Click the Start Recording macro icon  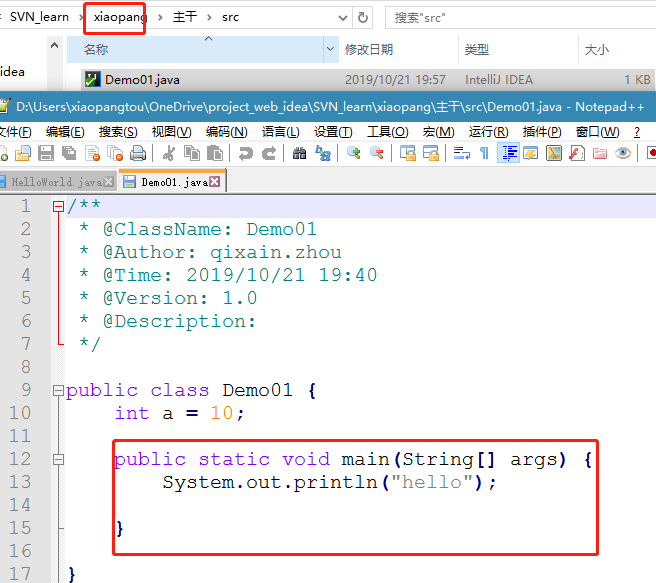tap(651, 153)
